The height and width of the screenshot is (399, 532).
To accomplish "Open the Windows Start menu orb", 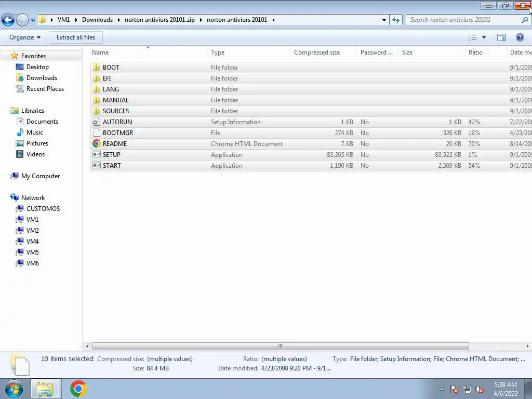I will tap(14, 389).
